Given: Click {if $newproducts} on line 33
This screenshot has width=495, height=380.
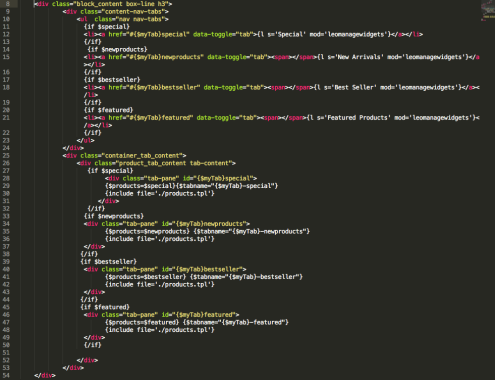Looking at the screenshot, I should pyautogui.click(x=114, y=216).
